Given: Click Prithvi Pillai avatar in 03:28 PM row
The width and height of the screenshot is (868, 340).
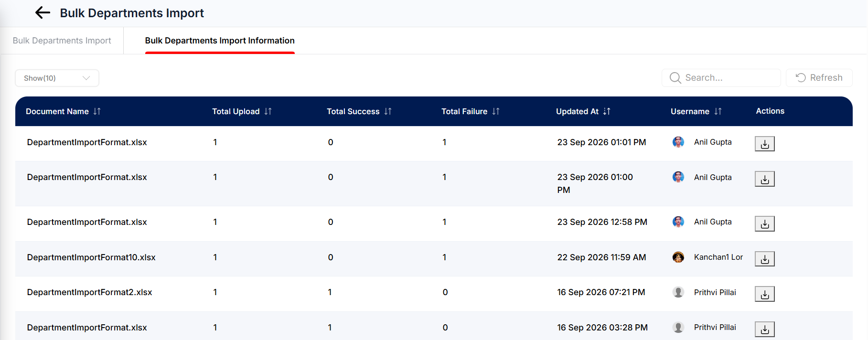Looking at the screenshot, I should pyautogui.click(x=678, y=327).
